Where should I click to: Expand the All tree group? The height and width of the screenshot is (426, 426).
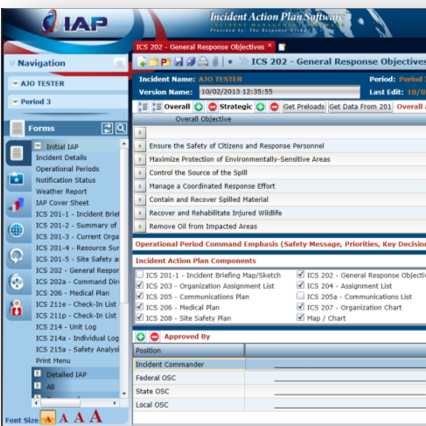(38, 386)
